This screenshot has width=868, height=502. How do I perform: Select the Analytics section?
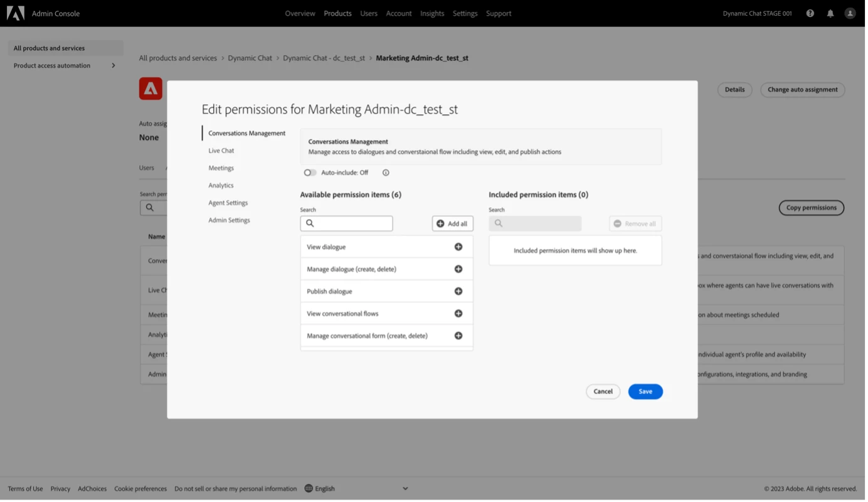pyautogui.click(x=221, y=186)
